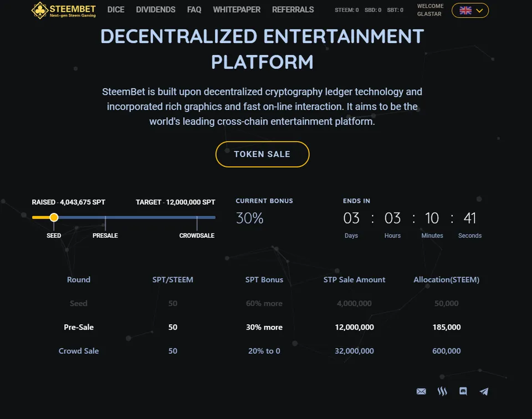Click the 10 Minutes countdown value
The image size is (532, 419).
pyautogui.click(x=432, y=218)
